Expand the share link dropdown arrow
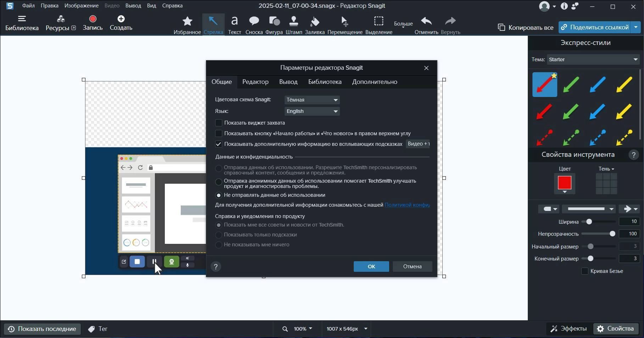Viewport: 644px width, 338px height. click(636, 27)
